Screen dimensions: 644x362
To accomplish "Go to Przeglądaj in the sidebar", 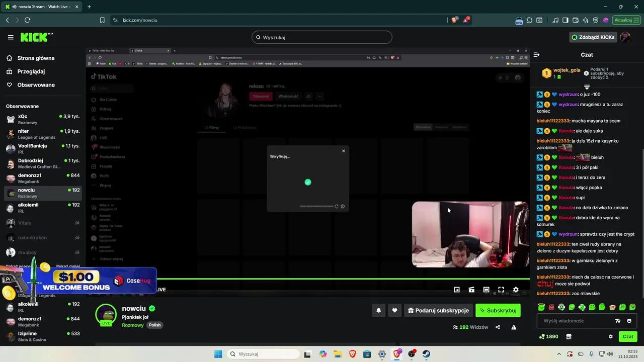I will click(x=31, y=71).
